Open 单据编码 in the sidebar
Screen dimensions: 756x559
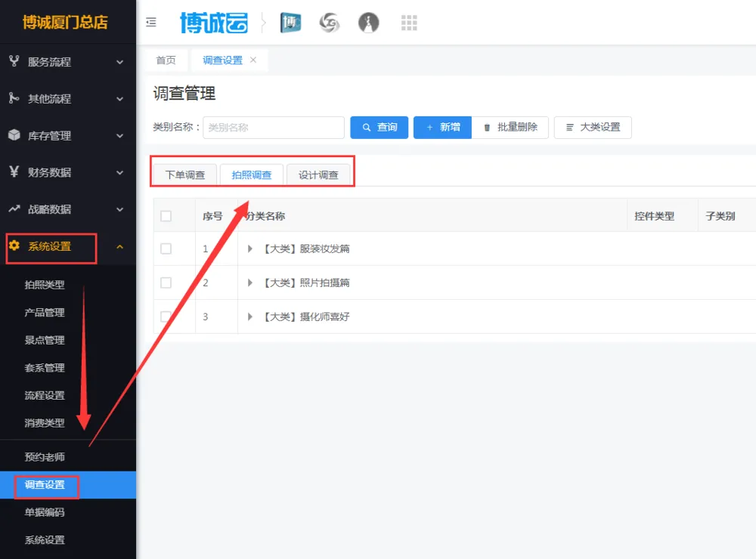[x=45, y=512]
